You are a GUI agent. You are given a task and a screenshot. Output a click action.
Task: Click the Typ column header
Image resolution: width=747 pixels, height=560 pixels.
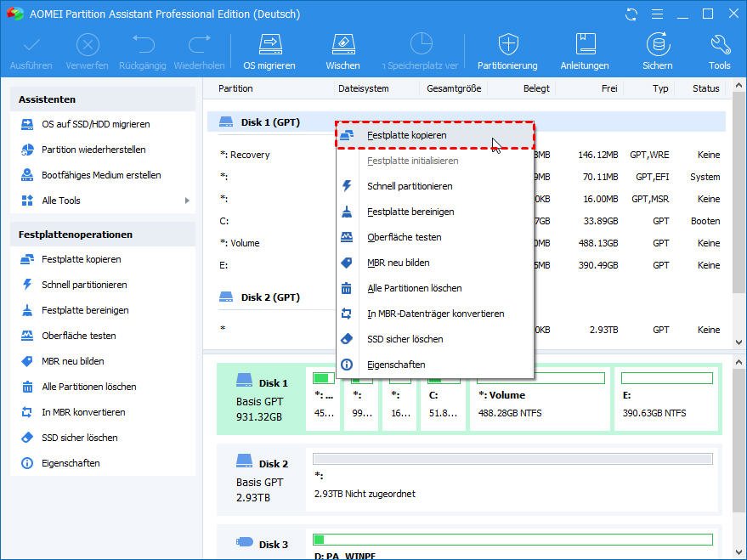660,88
